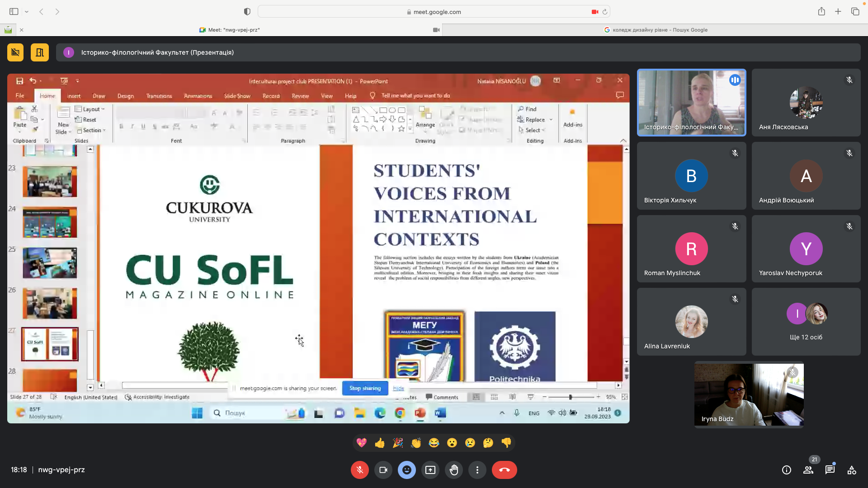The image size is (868, 488).
Task: Show participants people panel
Action: point(808,470)
